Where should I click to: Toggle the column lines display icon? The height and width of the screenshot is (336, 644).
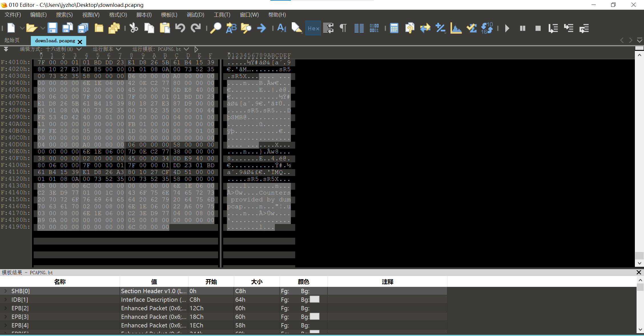(x=359, y=28)
